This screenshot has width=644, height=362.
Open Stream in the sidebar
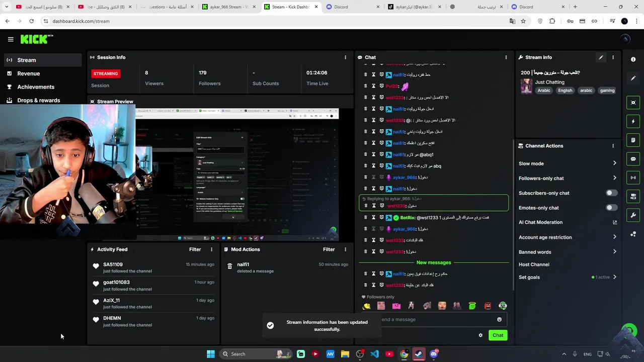(x=43, y=60)
